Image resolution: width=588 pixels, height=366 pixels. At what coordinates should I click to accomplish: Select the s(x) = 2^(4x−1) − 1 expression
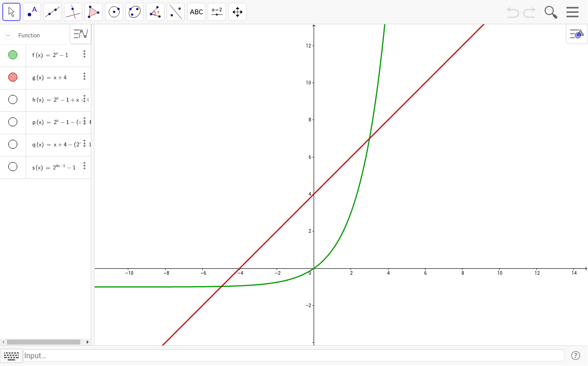54,167
